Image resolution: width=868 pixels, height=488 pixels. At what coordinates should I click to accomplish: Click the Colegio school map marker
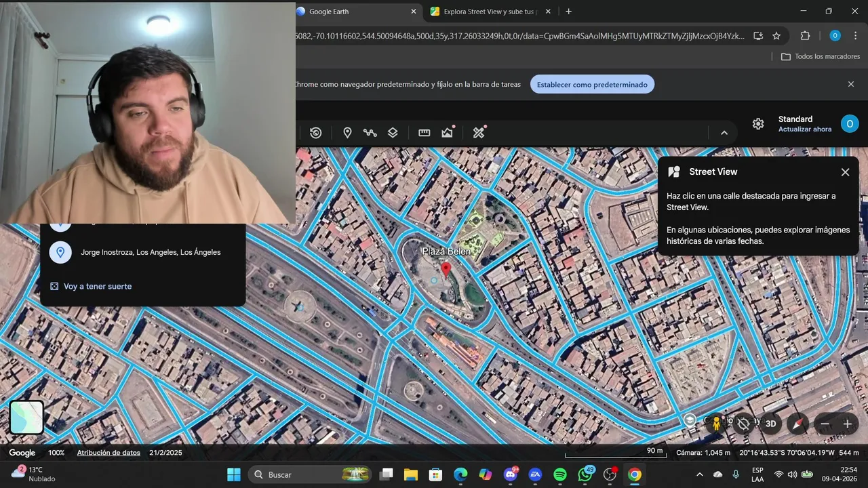(x=690, y=420)
